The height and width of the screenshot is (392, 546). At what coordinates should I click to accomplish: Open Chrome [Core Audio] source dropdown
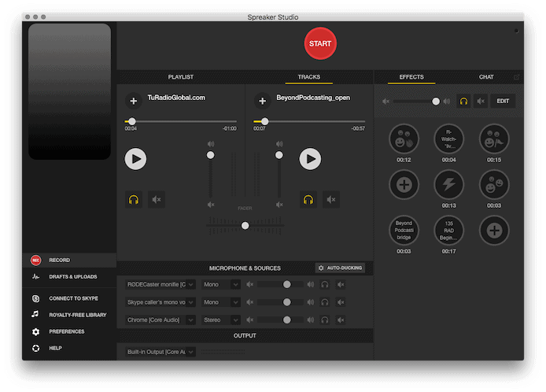[160, 320]
